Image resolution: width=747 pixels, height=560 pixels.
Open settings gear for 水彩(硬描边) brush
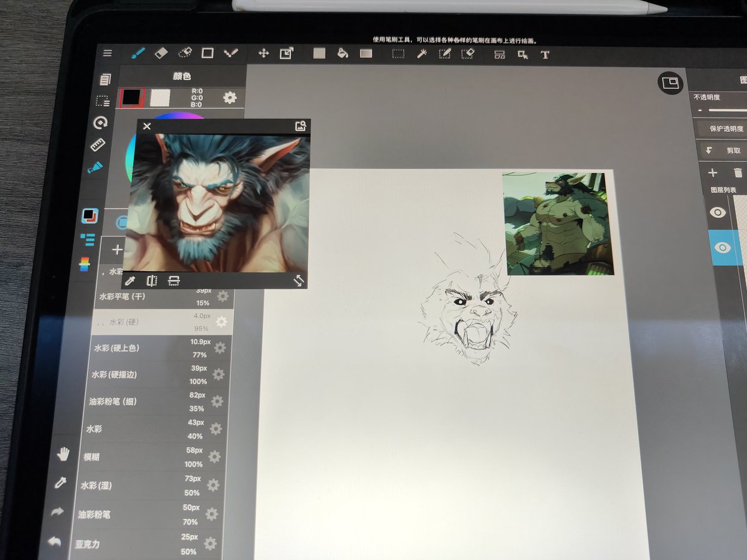pos(218,375)
